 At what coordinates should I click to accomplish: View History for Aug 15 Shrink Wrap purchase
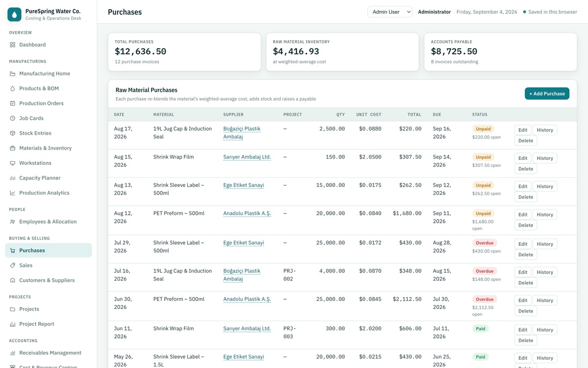coord(545,158)
